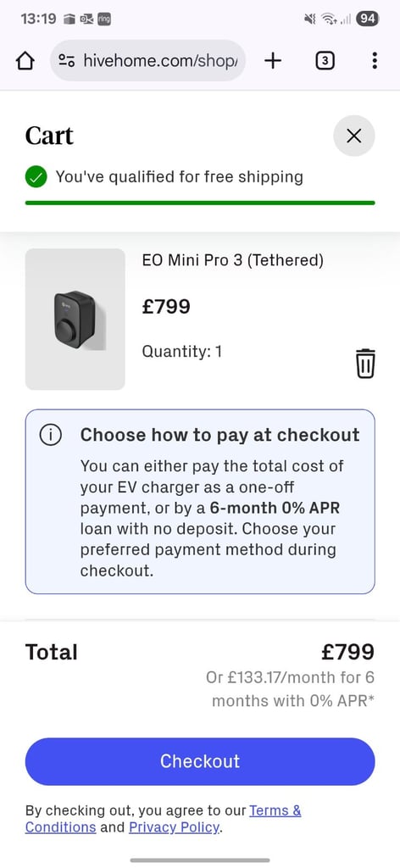Tap the hivehome.com address bar

coord(147,61)
